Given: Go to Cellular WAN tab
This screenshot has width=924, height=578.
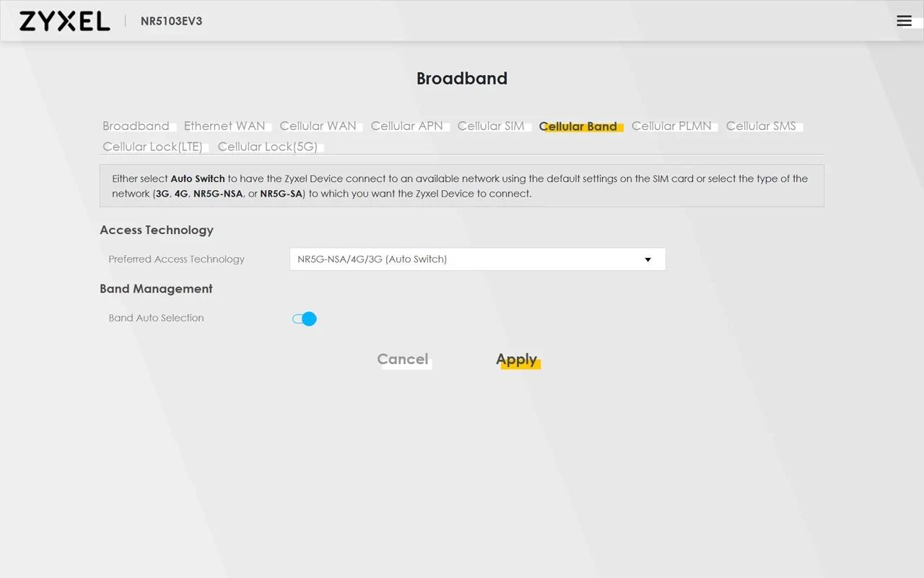Looking at the screenshot, I should [318, 126].
